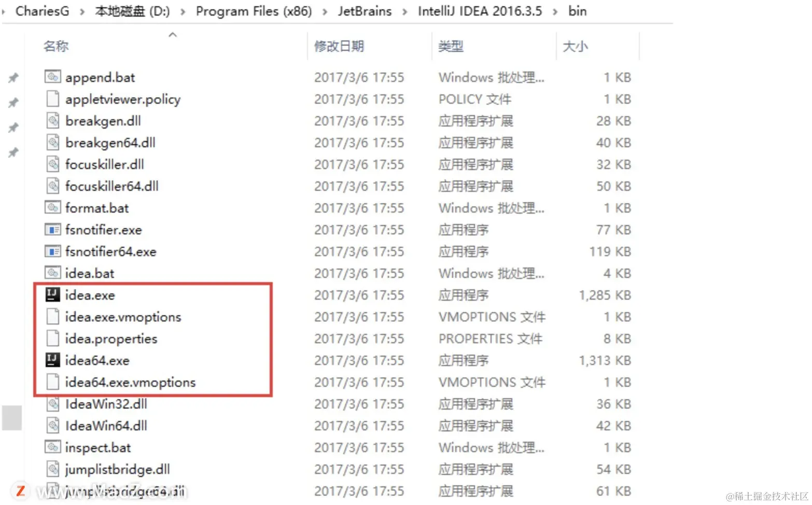This screenshot has width=812, height=505.
Task: Navigate to ChariesG in breadcrumb
Action: pyautogui.click(x=42, y=11)
